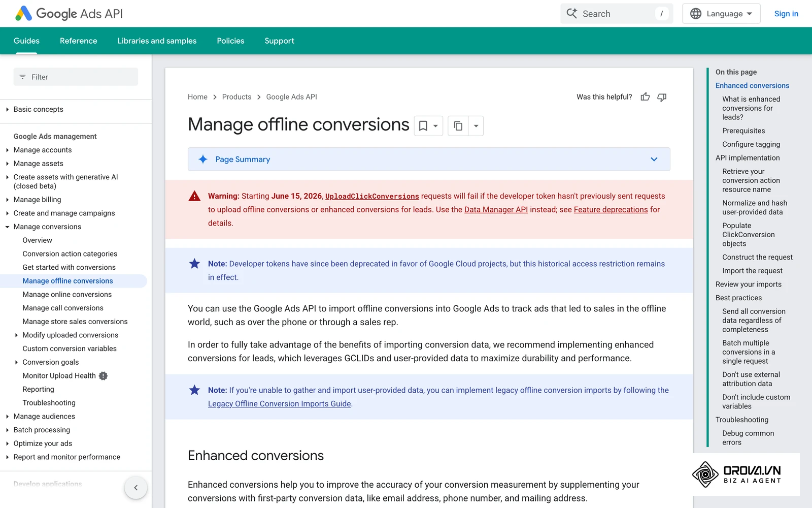Screen dimensions: 812x508
Task: Click the Google Ads API logo
Action: click(69, 14)
